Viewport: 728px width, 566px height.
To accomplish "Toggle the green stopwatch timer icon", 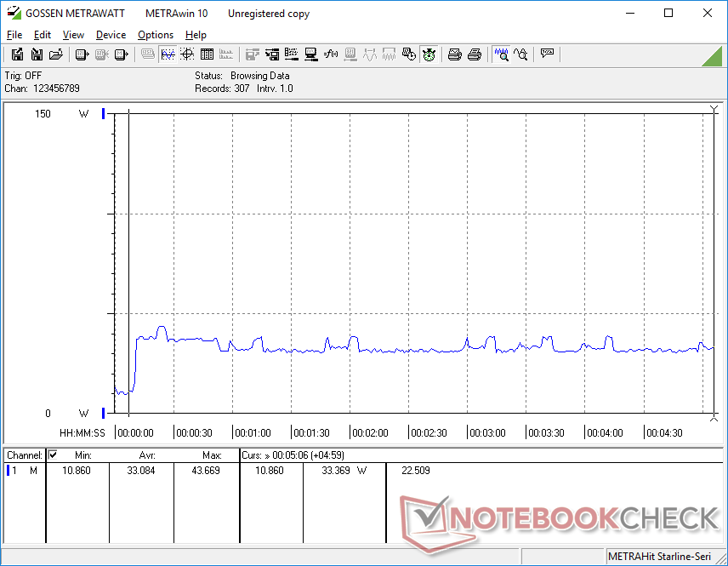I will 429,54.
